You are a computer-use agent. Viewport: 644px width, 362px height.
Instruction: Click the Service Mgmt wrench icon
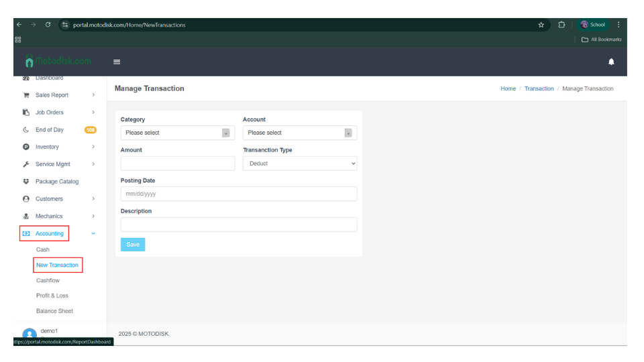[x=26, y=164]
